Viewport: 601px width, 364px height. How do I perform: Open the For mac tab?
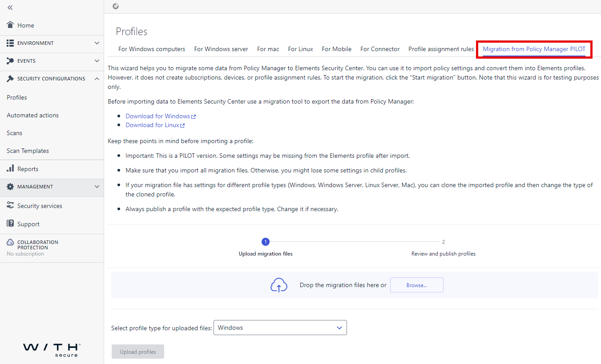point(268,49)
